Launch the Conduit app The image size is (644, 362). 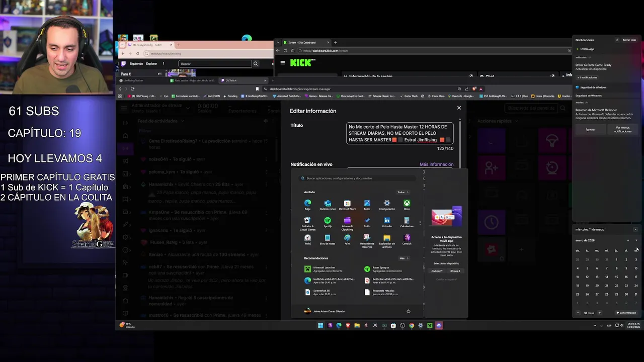click(x=407, y=239)
